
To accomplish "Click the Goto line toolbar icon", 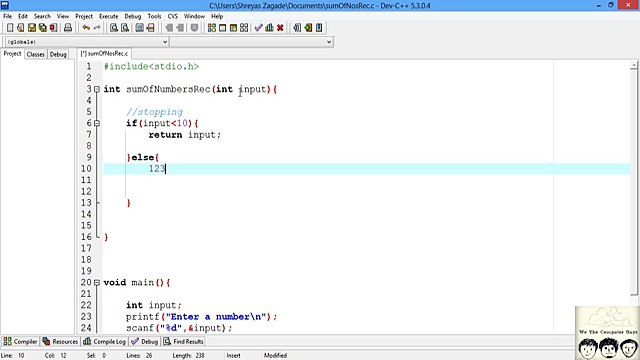I will pos(151,28).
